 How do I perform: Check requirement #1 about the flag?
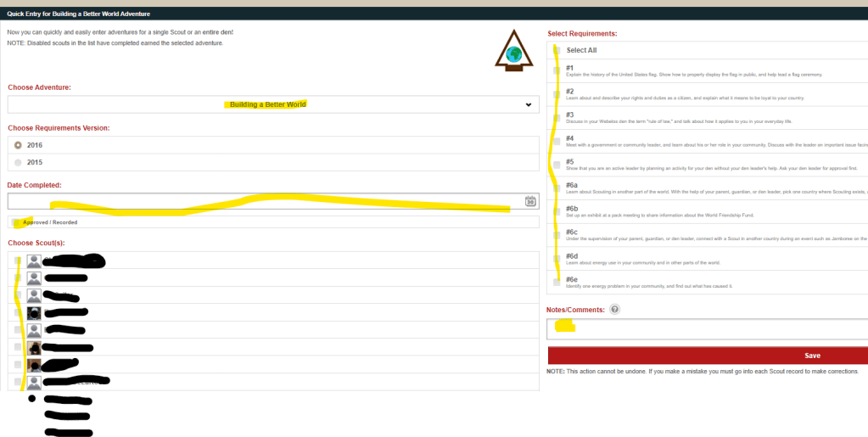(x=557, y=71)
